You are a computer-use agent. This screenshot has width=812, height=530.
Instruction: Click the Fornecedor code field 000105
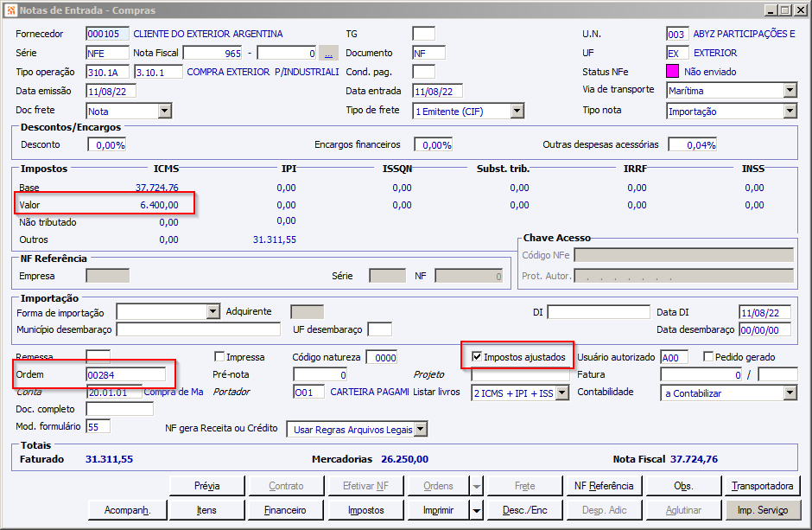(x=106, y=34)
